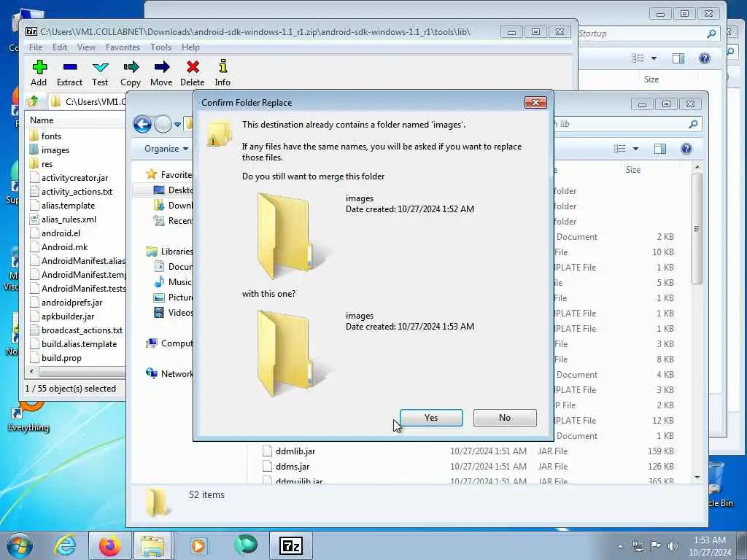This screenshot has height=560, width=747.
Task: Switch to 7-Zip taskbar button
Action: 291,545
